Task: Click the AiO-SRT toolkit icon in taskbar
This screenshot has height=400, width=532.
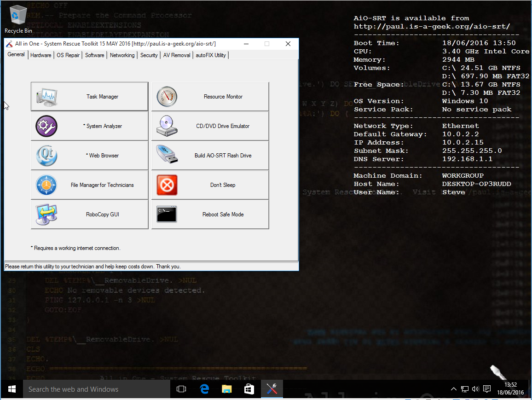Action: (272, 389)
